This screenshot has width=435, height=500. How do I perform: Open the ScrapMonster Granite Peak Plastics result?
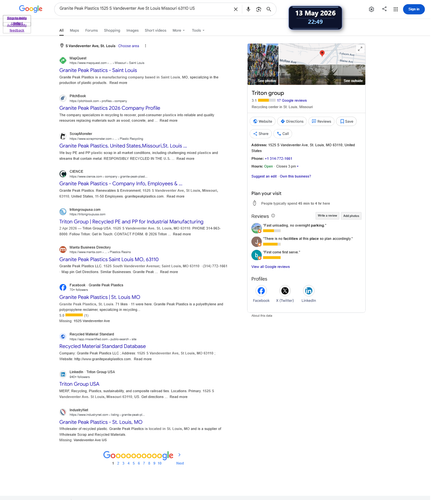(x=123, y=146)
